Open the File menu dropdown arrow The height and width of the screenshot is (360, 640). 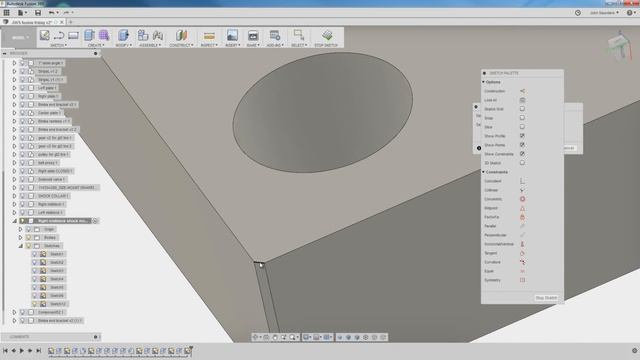pyautogui.click(x=25, y=13)
